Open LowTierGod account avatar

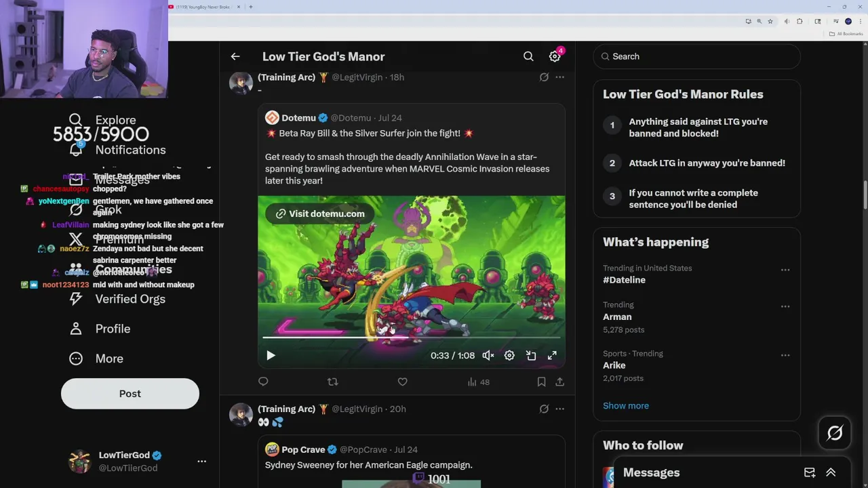pyautogui.click(x=80, y=461)
